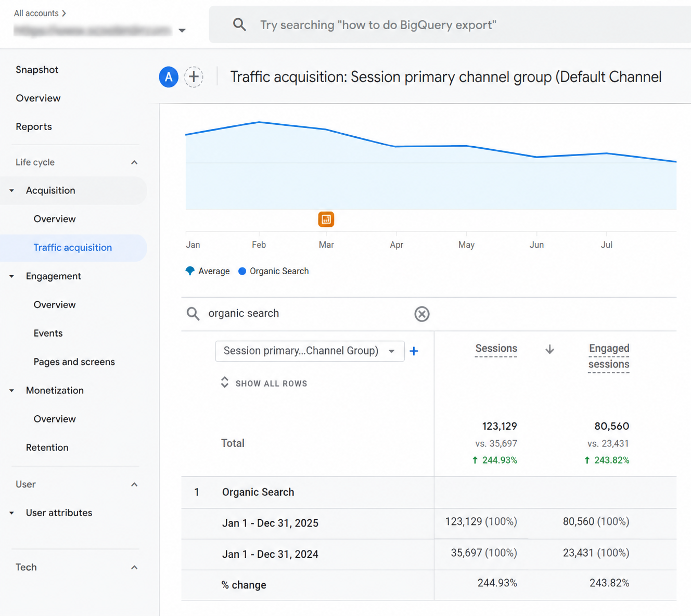Sort by Engaged sessions column header

tap(609, 356)
